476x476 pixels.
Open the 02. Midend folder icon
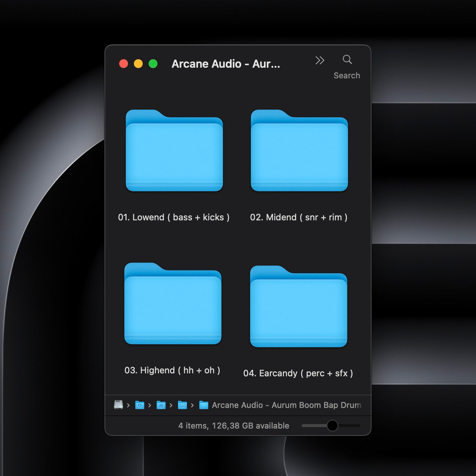(299, 150)
